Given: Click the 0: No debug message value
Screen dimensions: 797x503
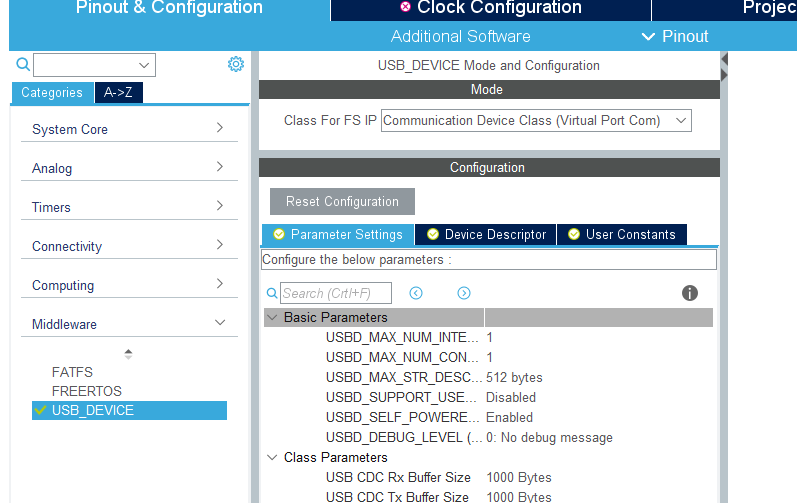Looking at the screenshot, I should pyautogui.click(x=549, y=437).
